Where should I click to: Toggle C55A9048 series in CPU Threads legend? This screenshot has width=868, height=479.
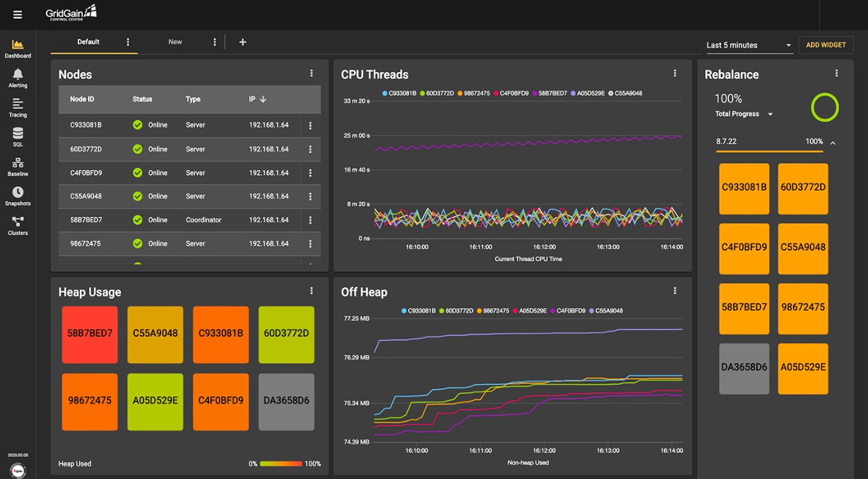click(625, 93)
